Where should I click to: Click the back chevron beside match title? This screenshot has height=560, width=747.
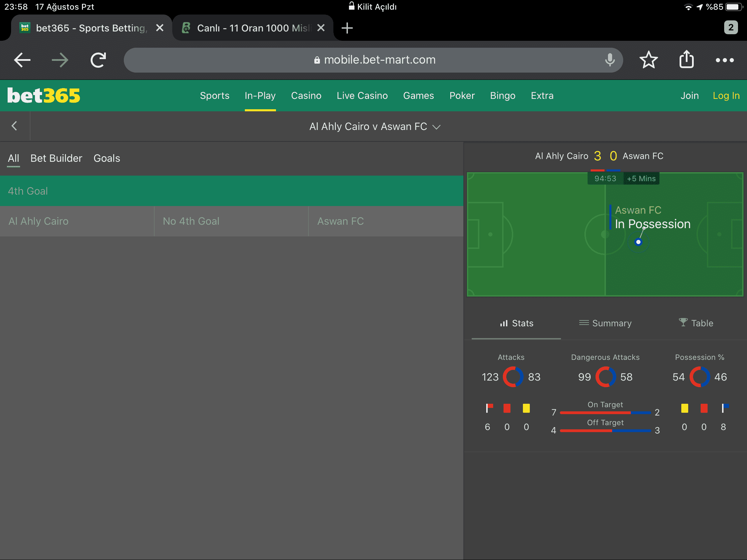coord(15,126)
